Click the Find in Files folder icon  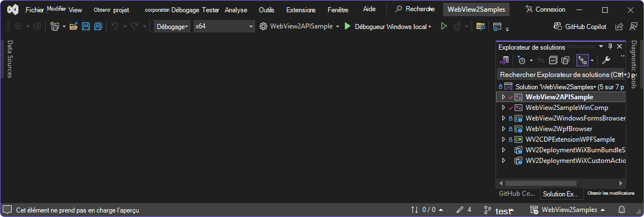tap(480, 27)
